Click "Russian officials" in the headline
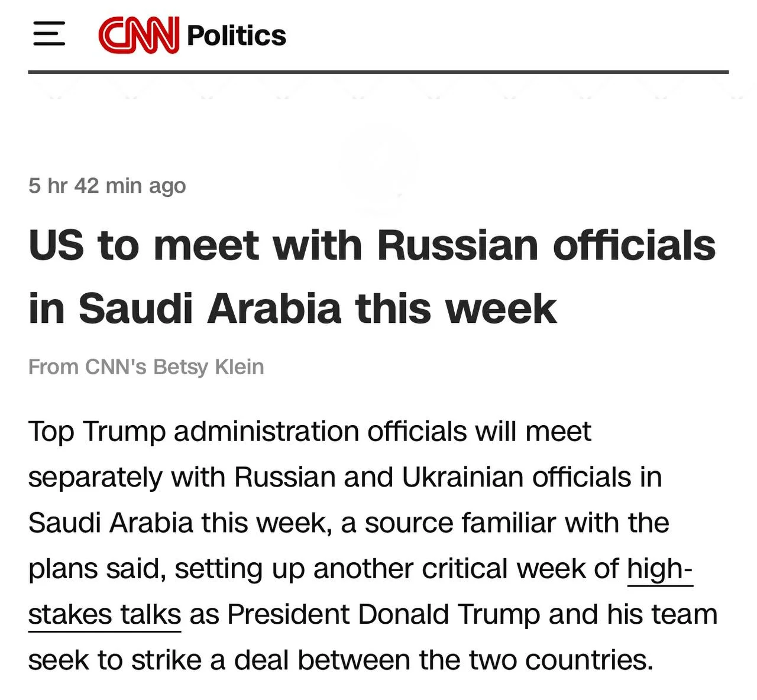The height and width of the screenshot is (700, 757). (x=546, y=245)
